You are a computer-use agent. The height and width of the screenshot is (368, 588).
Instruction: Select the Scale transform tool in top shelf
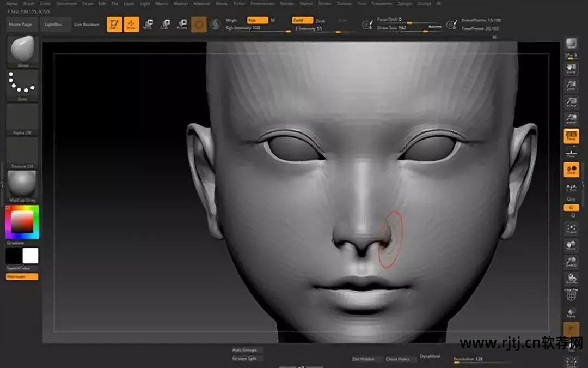coord(164,25)
